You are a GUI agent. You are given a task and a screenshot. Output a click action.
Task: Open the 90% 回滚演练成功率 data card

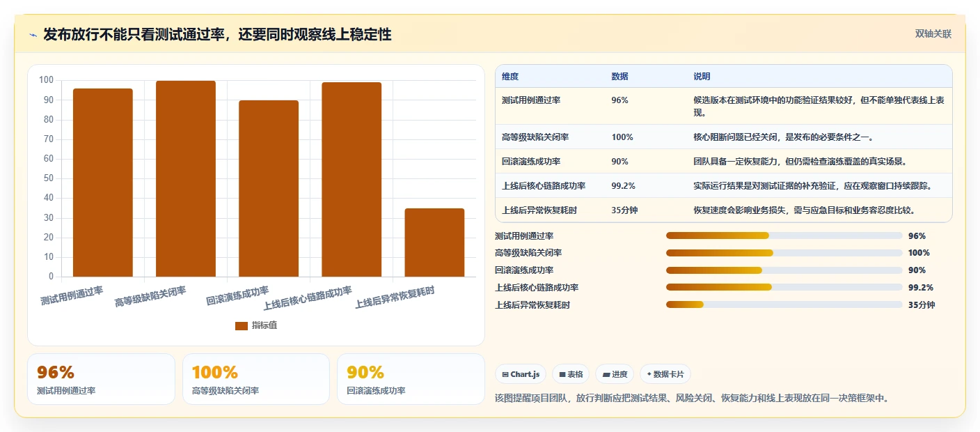click(411, 379)
